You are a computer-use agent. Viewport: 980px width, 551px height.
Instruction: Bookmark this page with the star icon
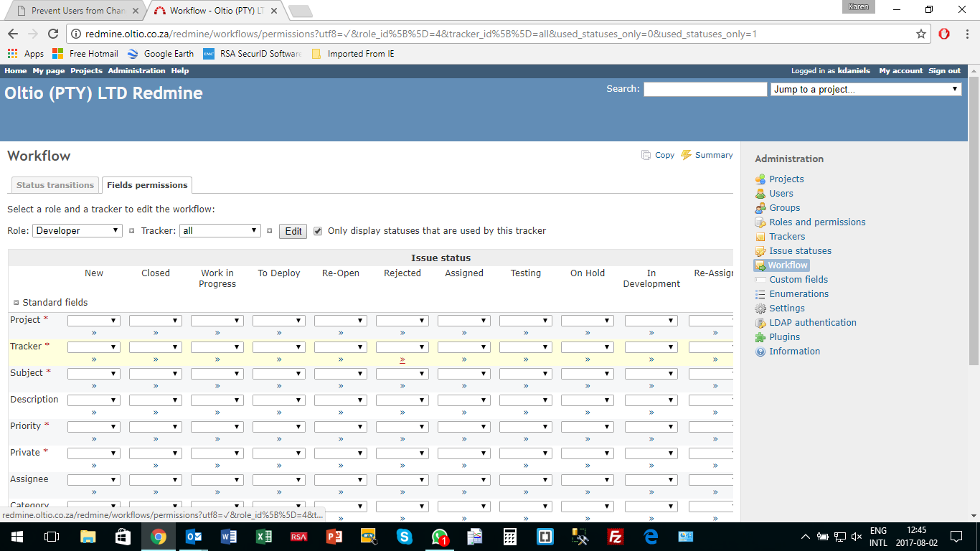click(x=921, y=34)
